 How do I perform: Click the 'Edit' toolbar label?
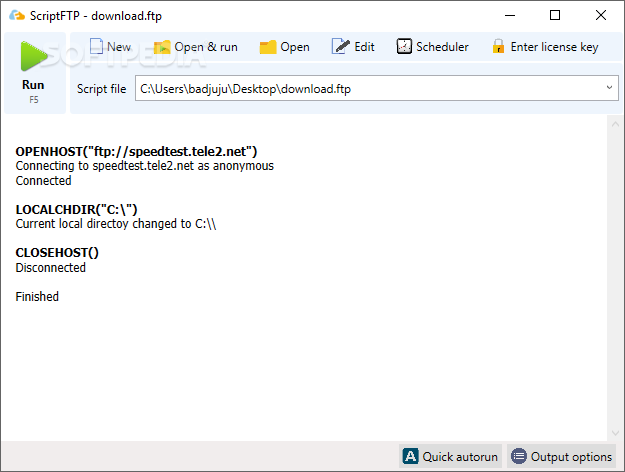(x=364, y=47)
